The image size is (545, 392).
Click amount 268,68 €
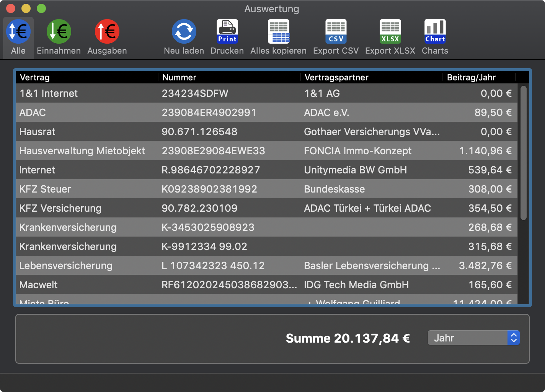coord(490,227)
